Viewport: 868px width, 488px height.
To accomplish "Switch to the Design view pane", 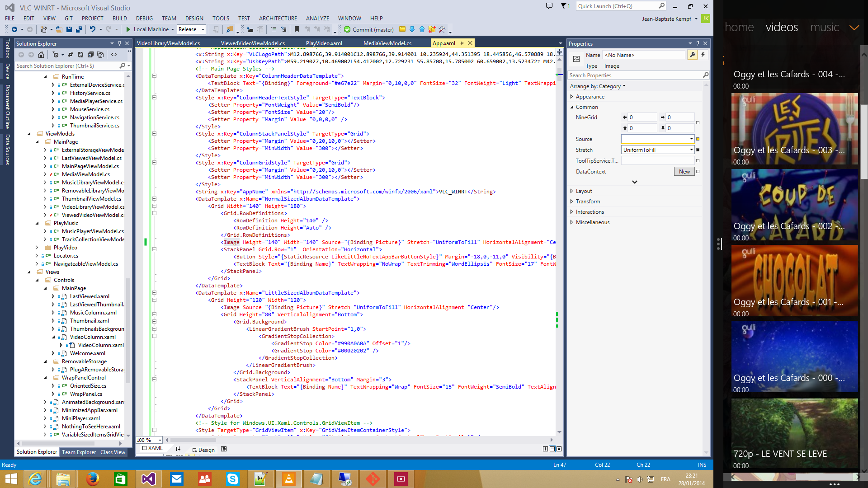I will point(203,450).
